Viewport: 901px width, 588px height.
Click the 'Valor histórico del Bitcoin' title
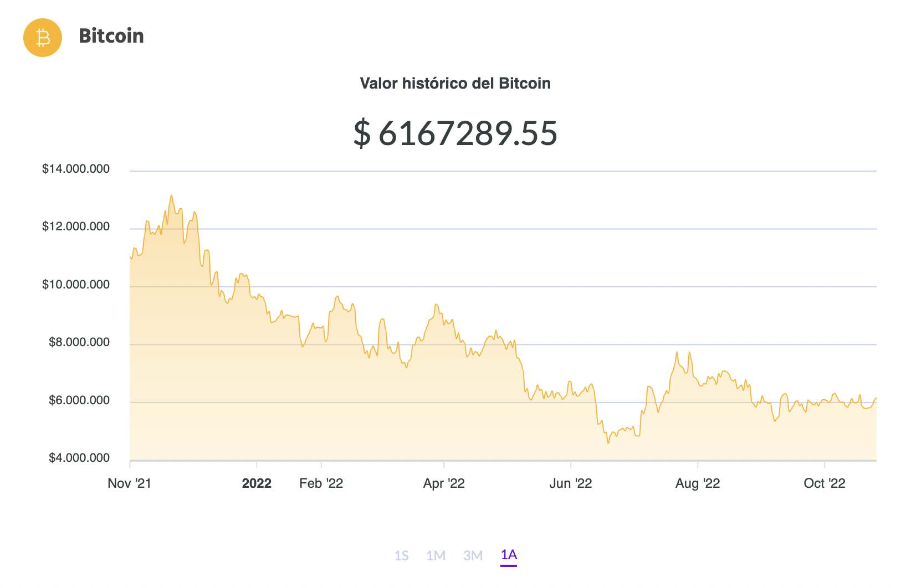click(455, 84)
